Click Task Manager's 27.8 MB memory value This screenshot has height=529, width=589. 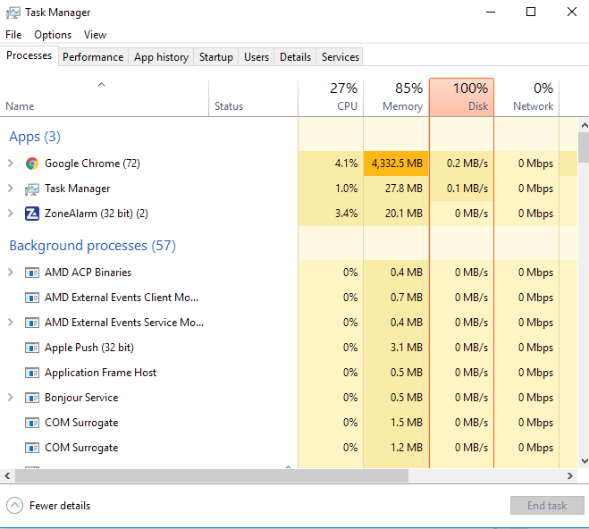click(x=404, y=188)
